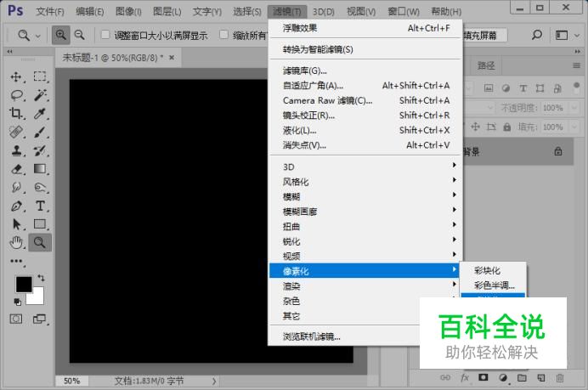Select the Rectangular Marquee tool
Image resolution: width=588 pixels, height=390 pixels.
40,76
